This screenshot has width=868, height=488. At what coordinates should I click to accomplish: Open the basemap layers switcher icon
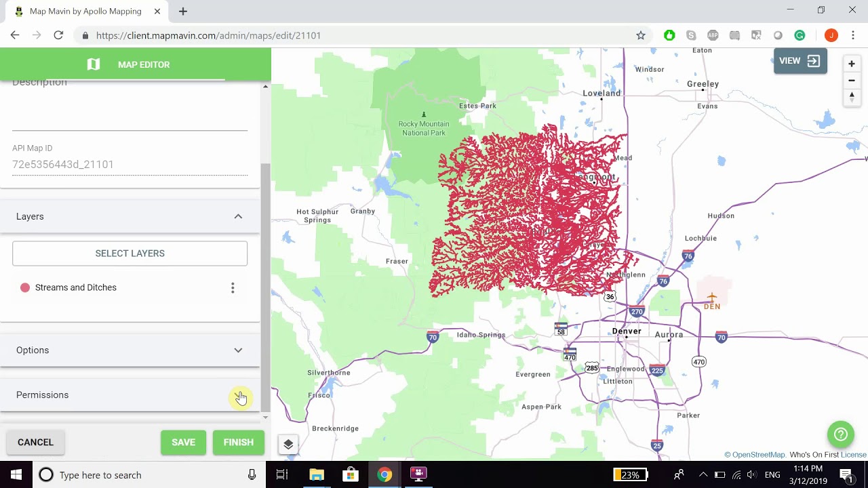288,445
